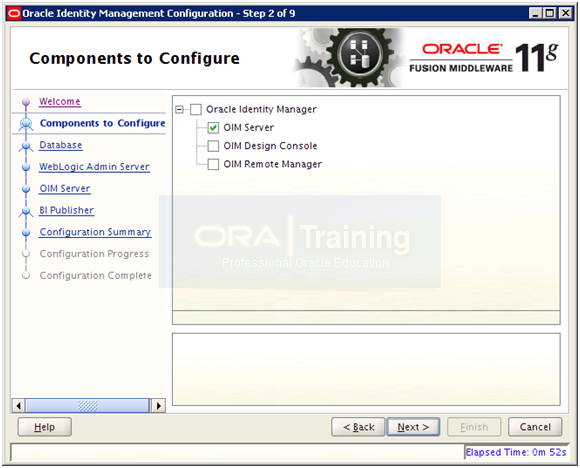Click the Components to Configure step icon
580x468 pixels.
click(26, 124)
